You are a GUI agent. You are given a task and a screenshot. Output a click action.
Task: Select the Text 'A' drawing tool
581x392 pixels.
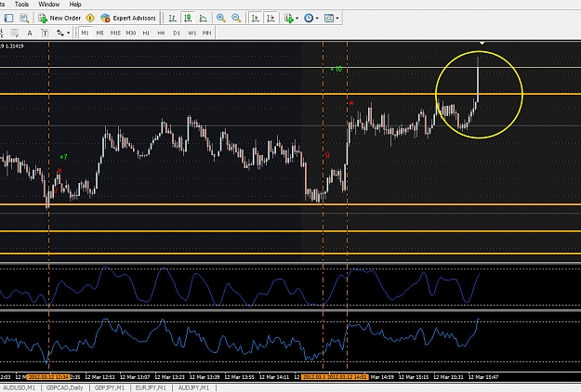[x=30, y=33]
